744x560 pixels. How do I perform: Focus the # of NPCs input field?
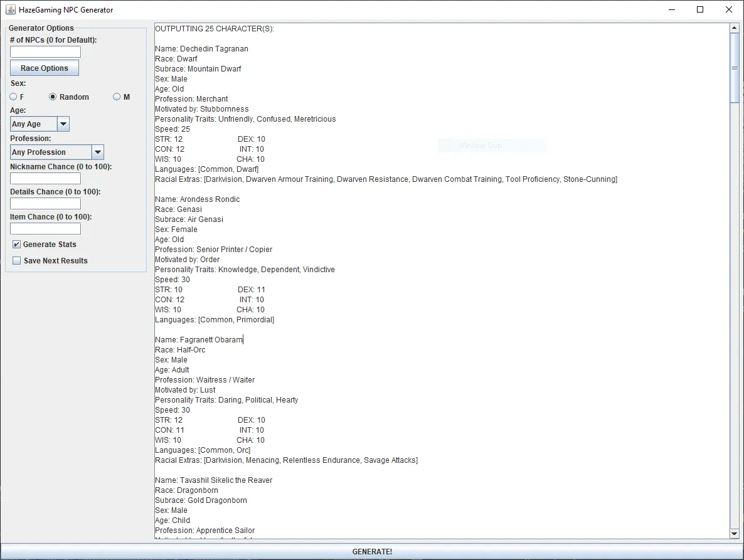click(46, 51)
